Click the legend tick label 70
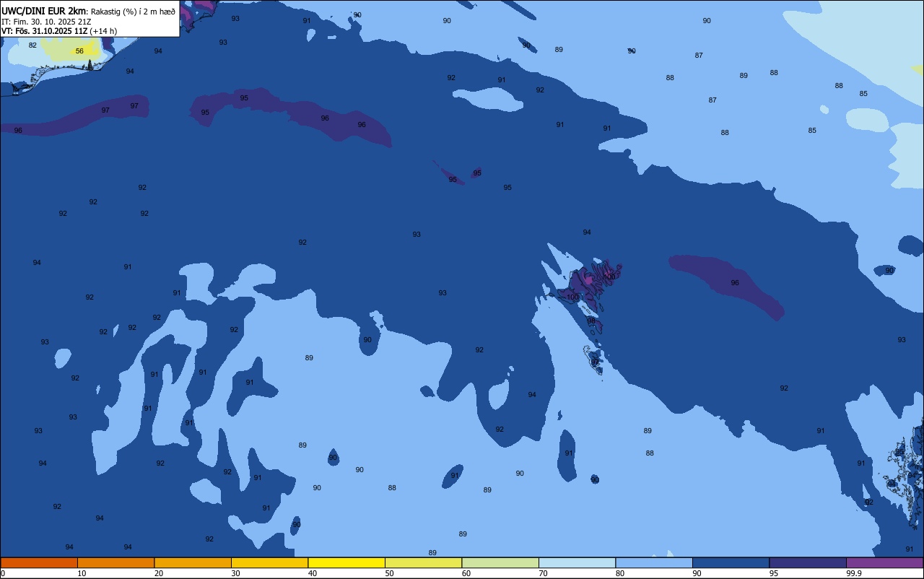The width and height of the screenshot is (924, 579). (x=543, y=573)
